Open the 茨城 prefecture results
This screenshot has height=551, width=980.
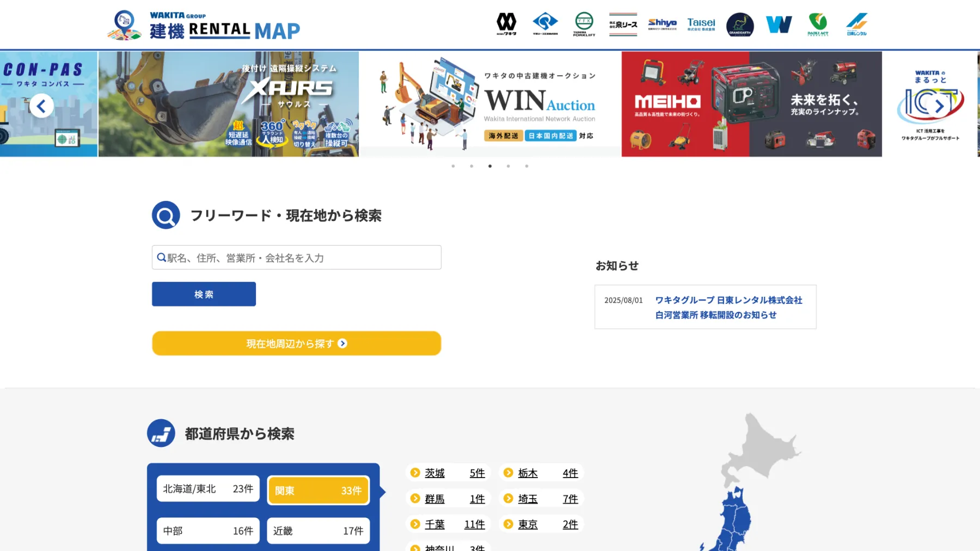tap(448, 473)
